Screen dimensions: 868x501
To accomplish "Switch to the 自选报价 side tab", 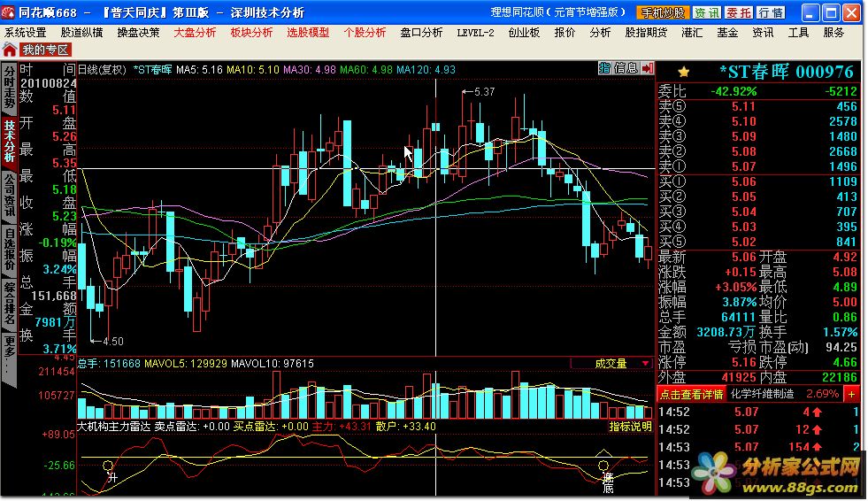I will point(10,250).
